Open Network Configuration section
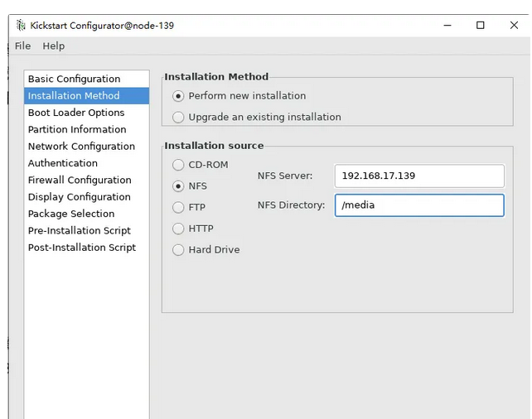 coord(81,147)
